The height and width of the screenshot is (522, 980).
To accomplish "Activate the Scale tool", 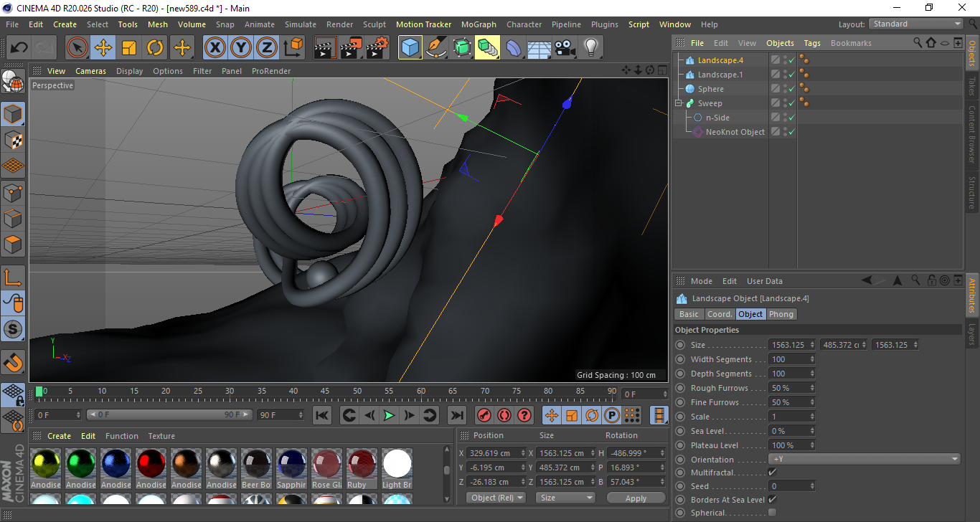I will [129, 48].
